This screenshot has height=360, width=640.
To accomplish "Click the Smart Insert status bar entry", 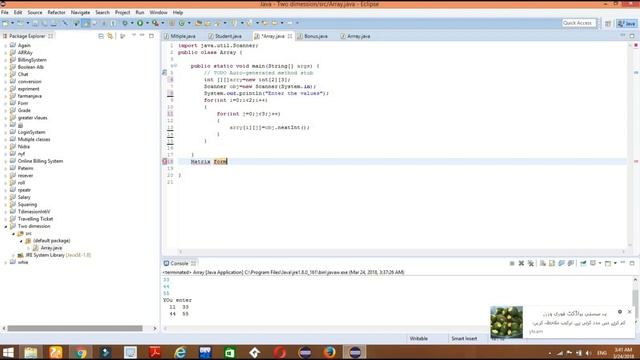I will 464,338.
